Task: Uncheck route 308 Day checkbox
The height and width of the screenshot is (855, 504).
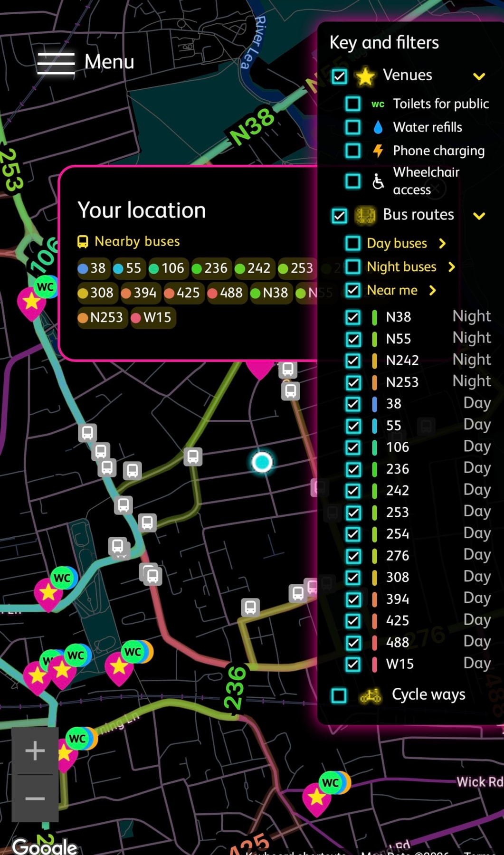Action: point(352,578)
